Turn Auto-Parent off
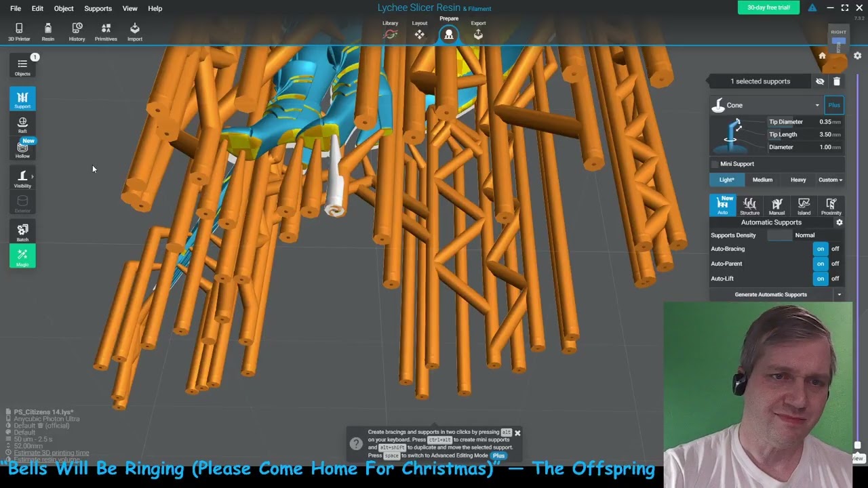Image resolution: width=868 pixels, height=488 pixels. pyautogui.click(x=835, y=264)
